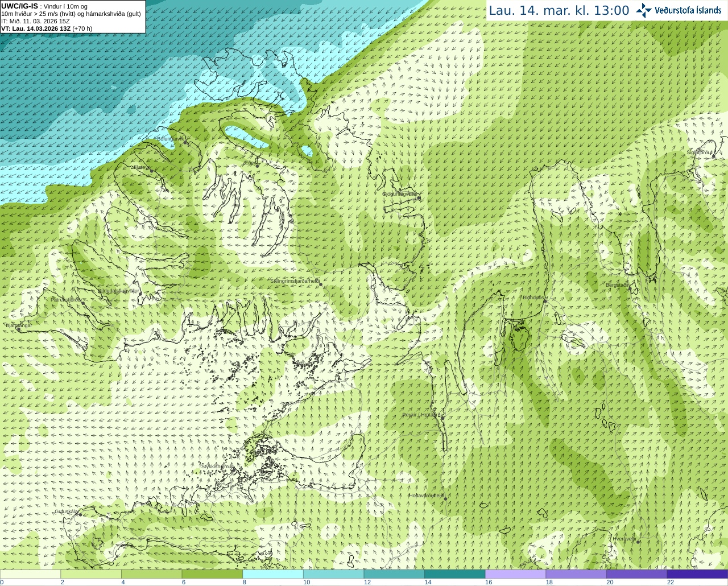Viewport: 728px width, 586px height.
Task: Click the Gufuskálar station label
Action: point(66,511)
